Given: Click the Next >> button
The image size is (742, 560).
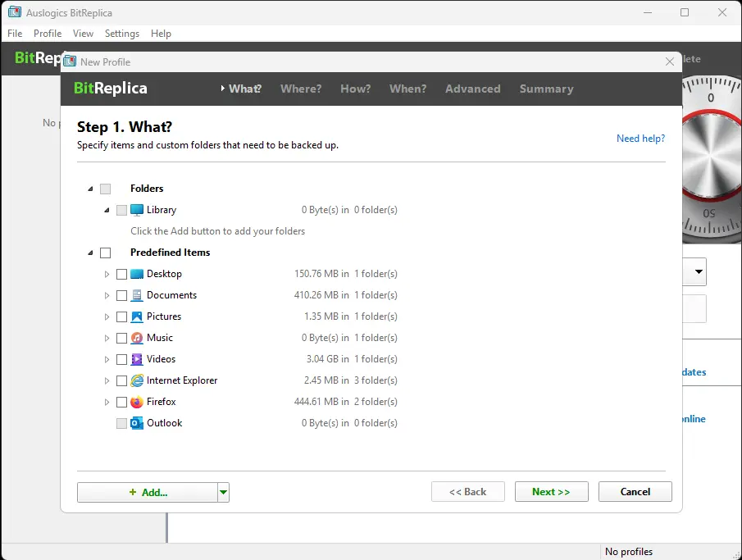Looking at the screenshot, I should point(551,492).
